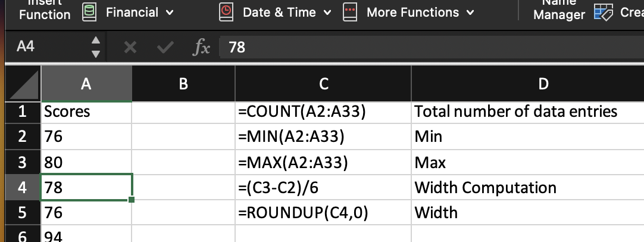Click the More Functions book icon
The width and height of the screenshot is (644, 242).
(x=350, y=12)
